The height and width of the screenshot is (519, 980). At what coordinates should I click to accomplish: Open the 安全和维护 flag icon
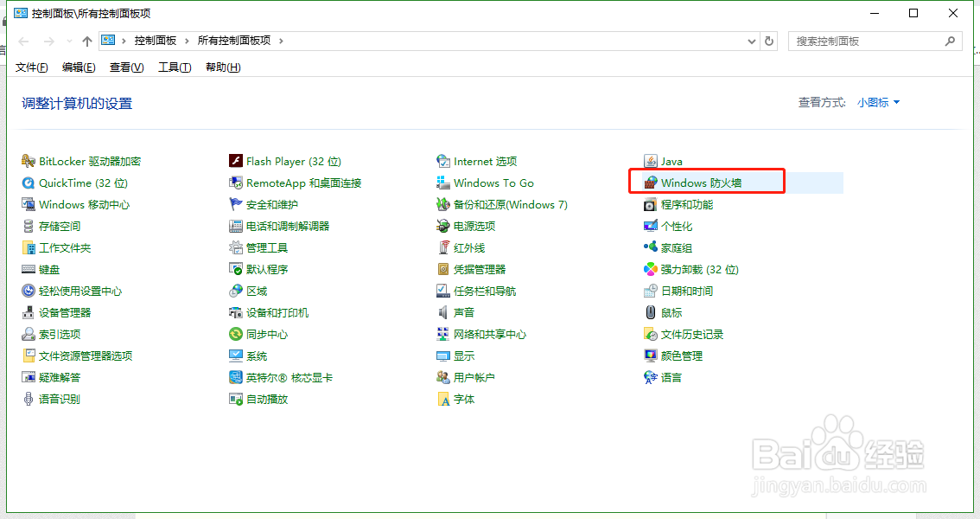pos(236,204)
